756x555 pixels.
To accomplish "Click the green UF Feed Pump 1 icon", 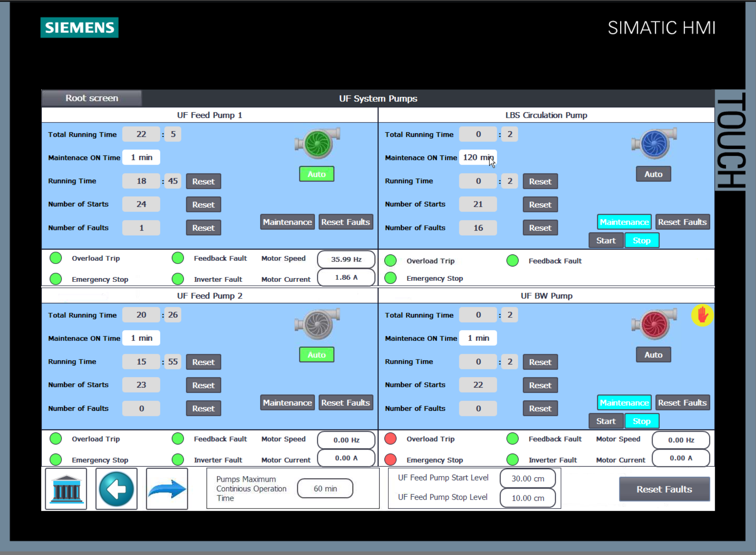I will tap(317, 144).
